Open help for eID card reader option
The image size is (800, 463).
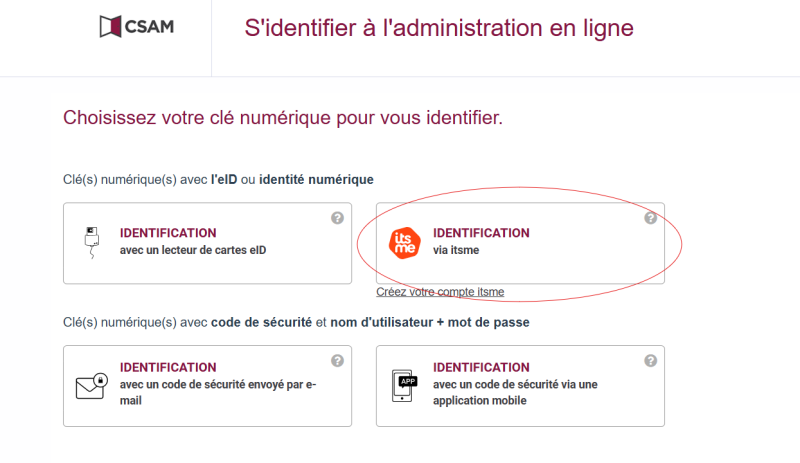(337, 218)
